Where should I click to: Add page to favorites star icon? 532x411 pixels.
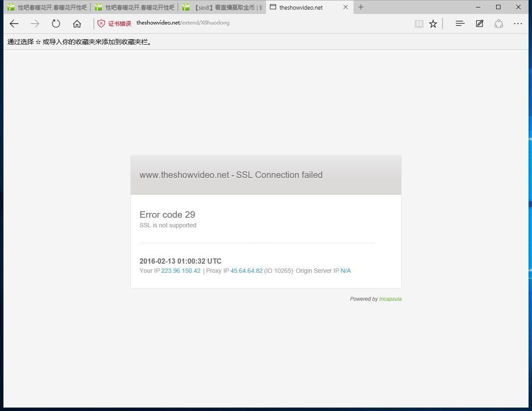tap(433, 24)
